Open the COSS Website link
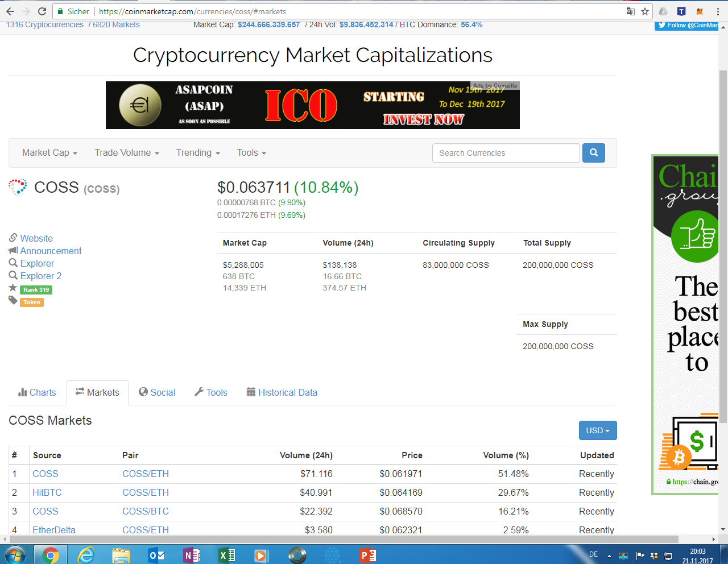 coord(36,238)
